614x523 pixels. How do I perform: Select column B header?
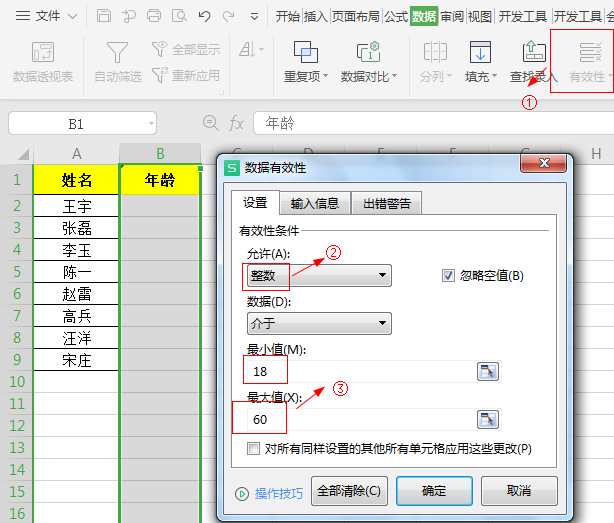click(x=160, y=153)
